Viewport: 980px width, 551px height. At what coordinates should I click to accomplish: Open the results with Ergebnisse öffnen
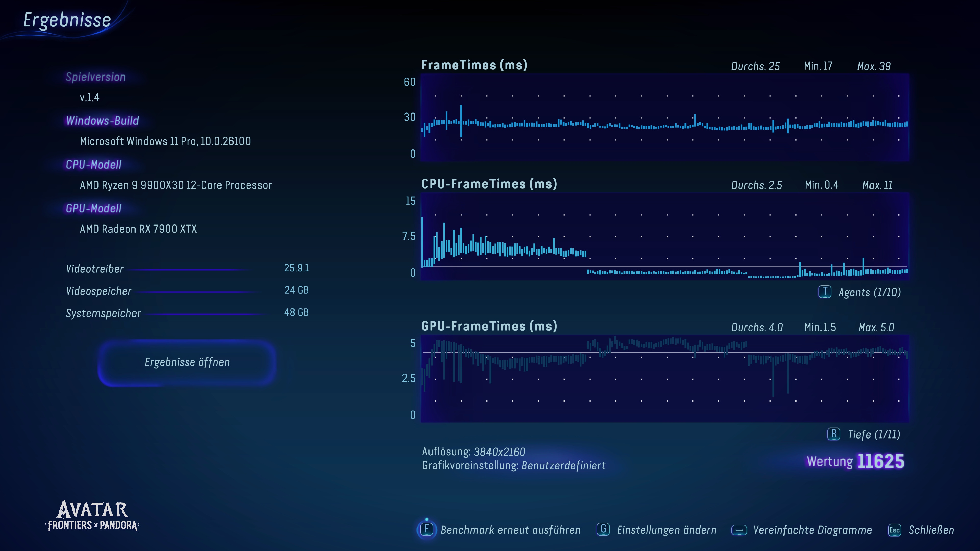coord(187,362)
